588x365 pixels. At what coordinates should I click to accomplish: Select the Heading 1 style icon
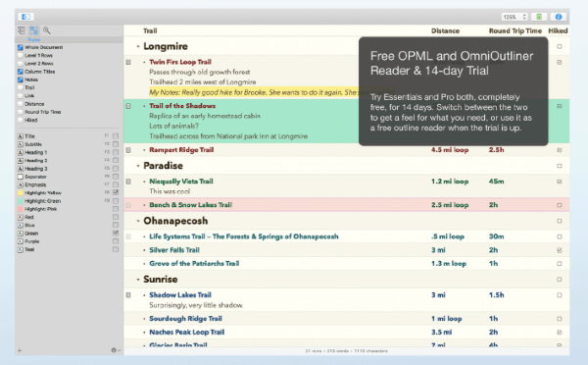(21, 152)
